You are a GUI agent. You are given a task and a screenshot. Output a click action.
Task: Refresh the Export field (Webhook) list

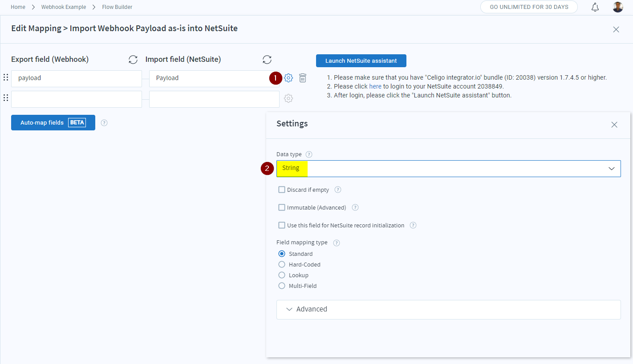(133, 60)
